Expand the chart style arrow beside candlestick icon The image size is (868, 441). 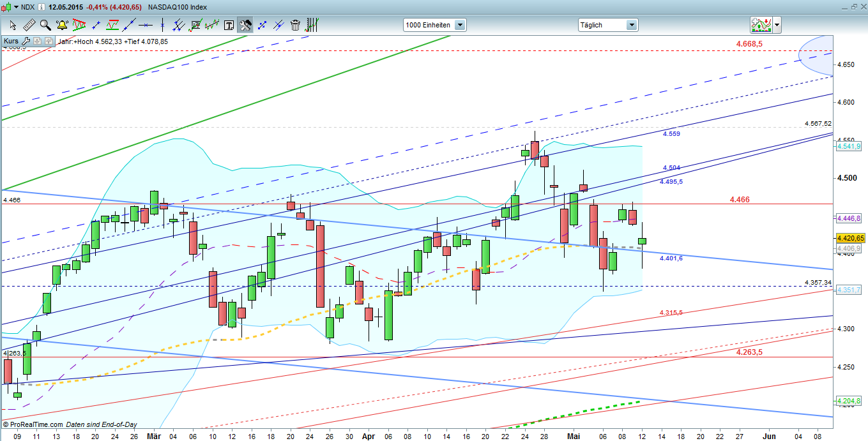tap(16, 7)
